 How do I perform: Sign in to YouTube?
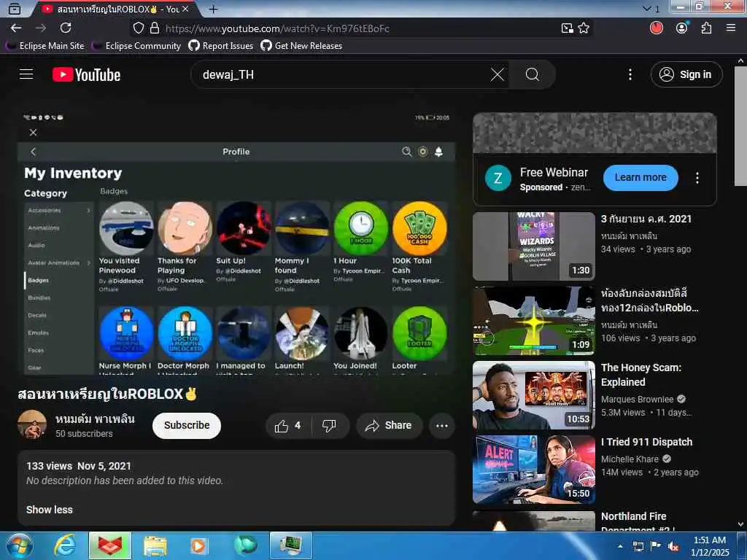coord(686,74)
